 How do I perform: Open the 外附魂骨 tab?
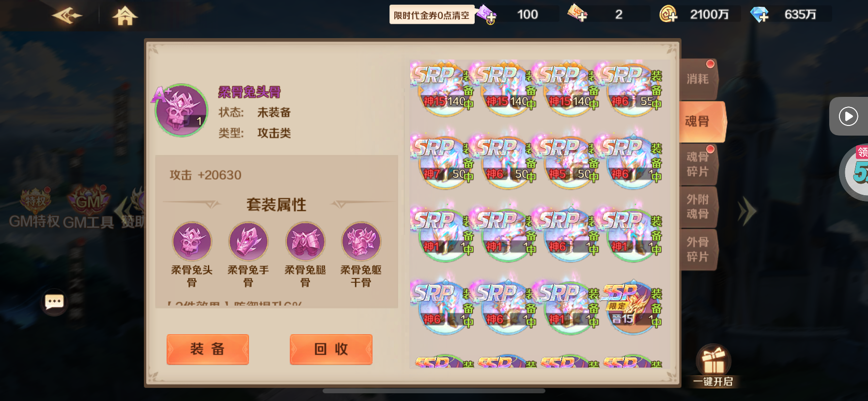click(698, 207)
